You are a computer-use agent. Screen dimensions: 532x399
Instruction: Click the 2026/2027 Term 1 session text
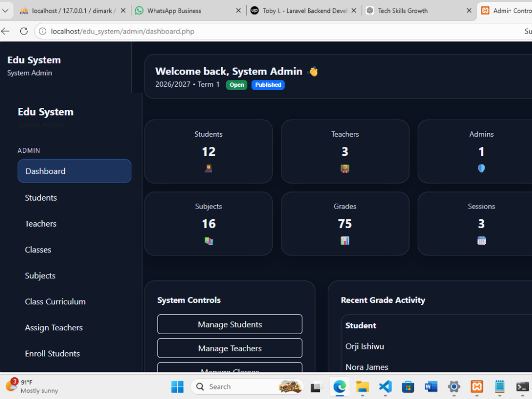[187, 85]
